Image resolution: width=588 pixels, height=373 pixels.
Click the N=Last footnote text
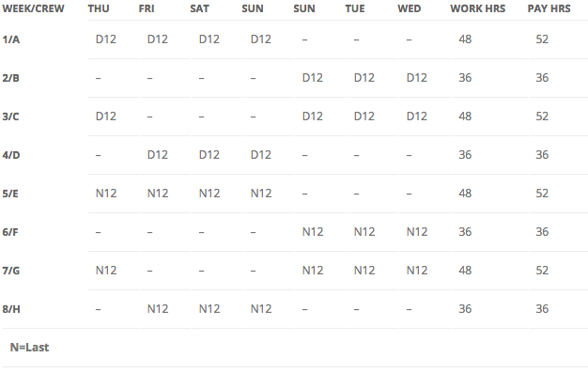pos(29,348)
